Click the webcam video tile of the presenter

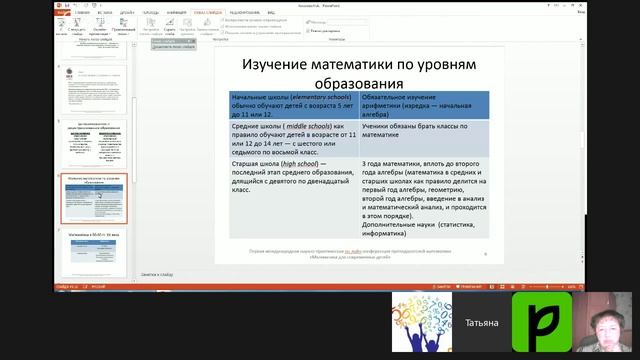pos(602,322)
